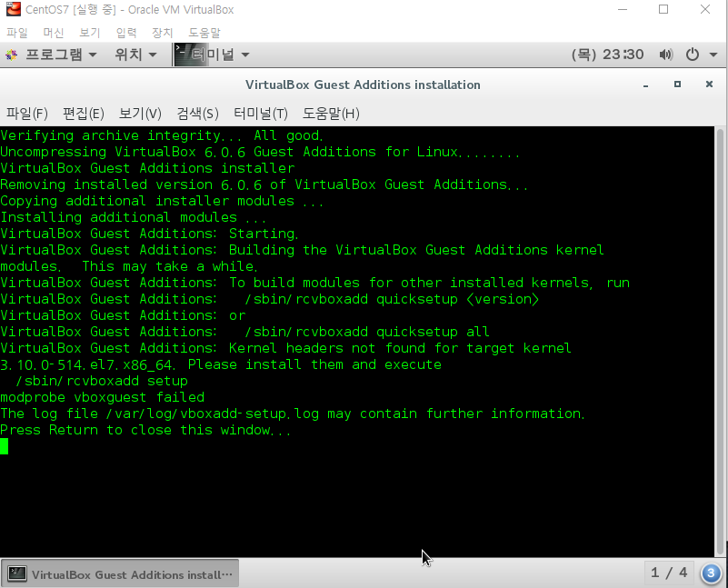728x588 pixels.
Task: Click the terminal icon in taskbar button
Action: click(17, 574)
